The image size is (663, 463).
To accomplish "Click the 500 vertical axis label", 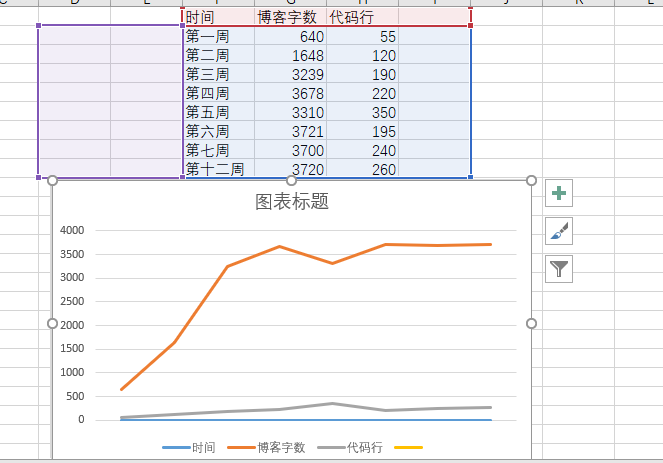I will [x=75, y=396].
